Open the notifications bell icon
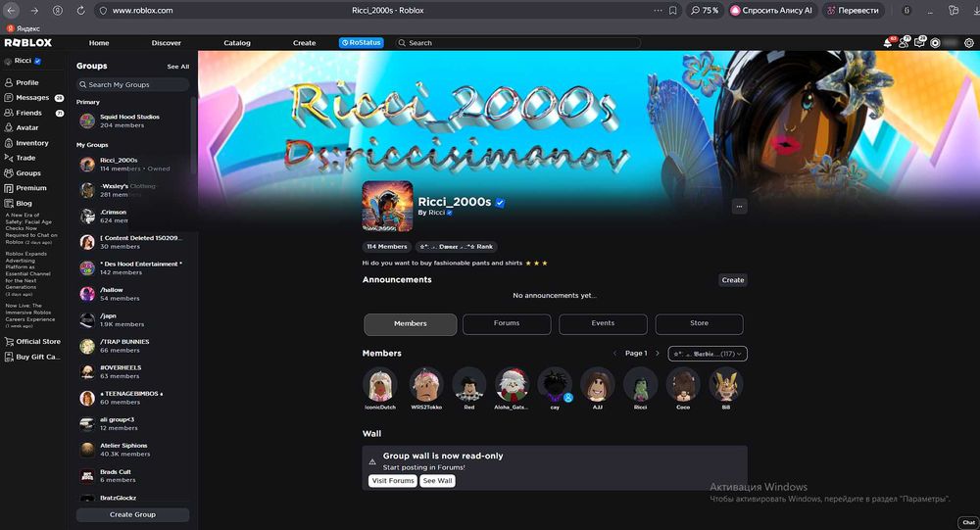 (x=888, y=42)
